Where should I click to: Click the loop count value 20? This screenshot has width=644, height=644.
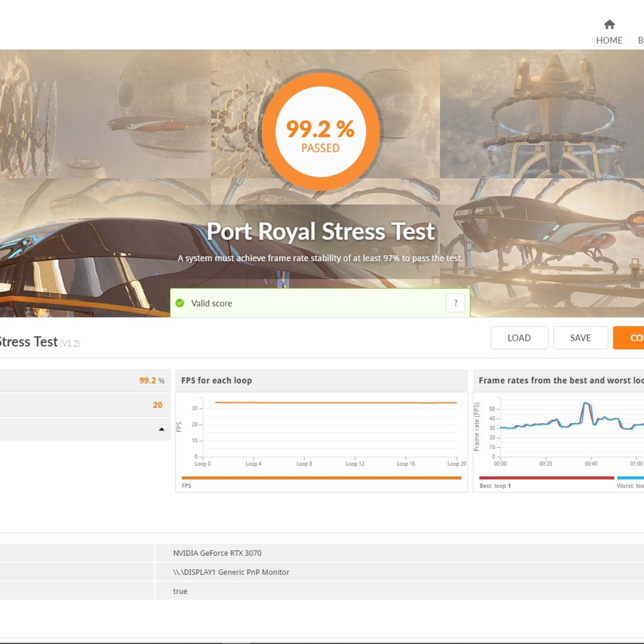pos(157,405)
